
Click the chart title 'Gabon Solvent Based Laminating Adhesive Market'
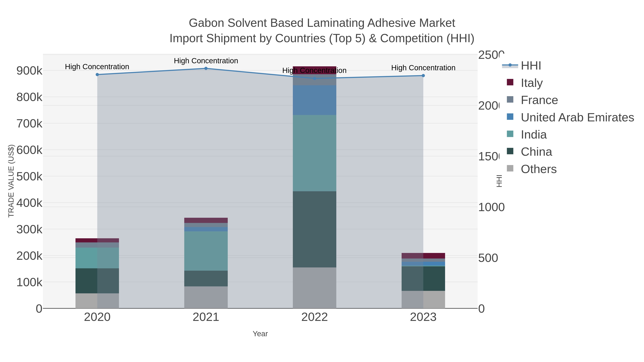322,23
